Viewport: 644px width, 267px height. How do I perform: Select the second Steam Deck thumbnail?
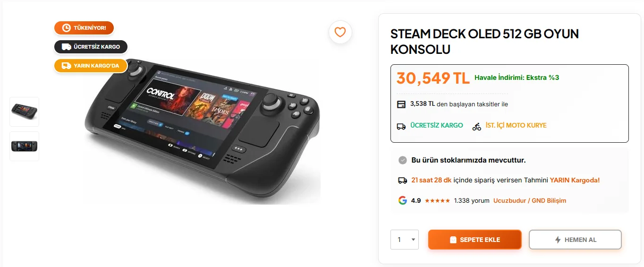[x=25, y=146]
